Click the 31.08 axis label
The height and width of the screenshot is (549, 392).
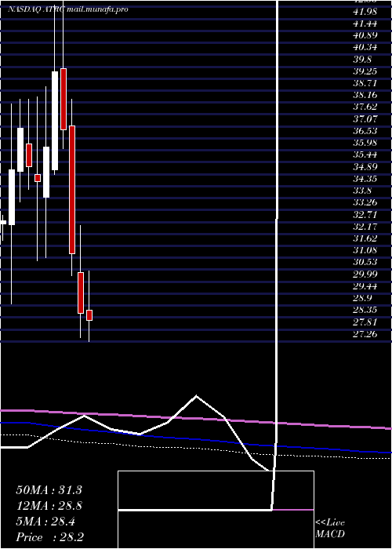coord(365,250)
